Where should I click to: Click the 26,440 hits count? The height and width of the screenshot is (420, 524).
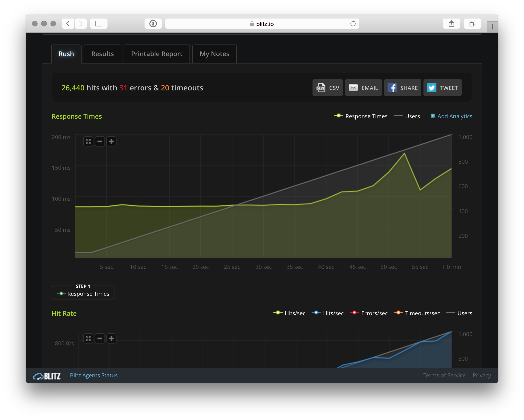tap(73, 88)
